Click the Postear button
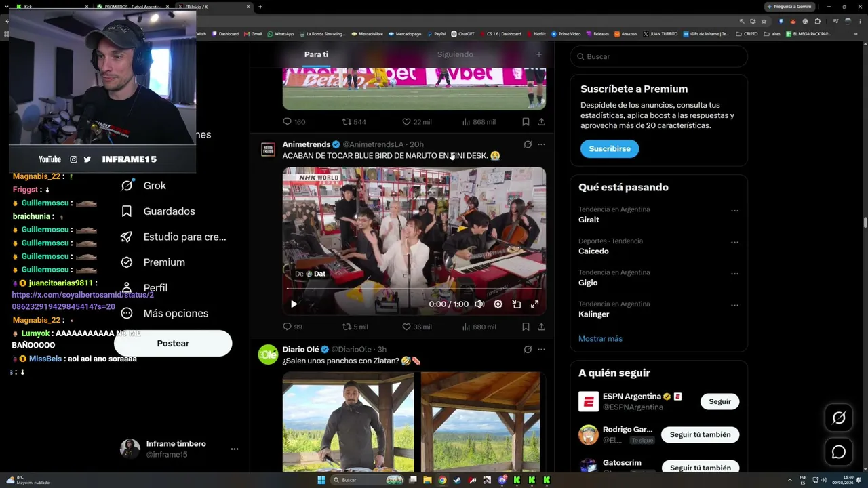 tap(173, 344)
